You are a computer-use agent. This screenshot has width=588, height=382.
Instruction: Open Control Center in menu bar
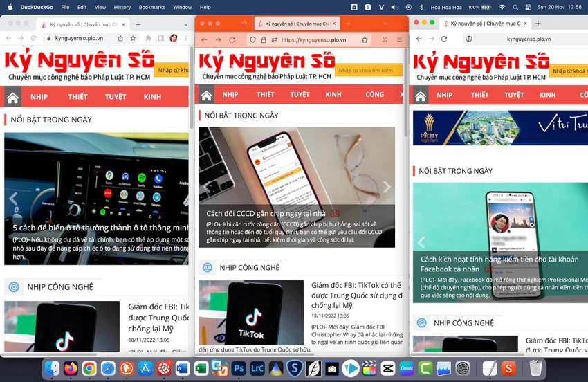pos(528,7)
